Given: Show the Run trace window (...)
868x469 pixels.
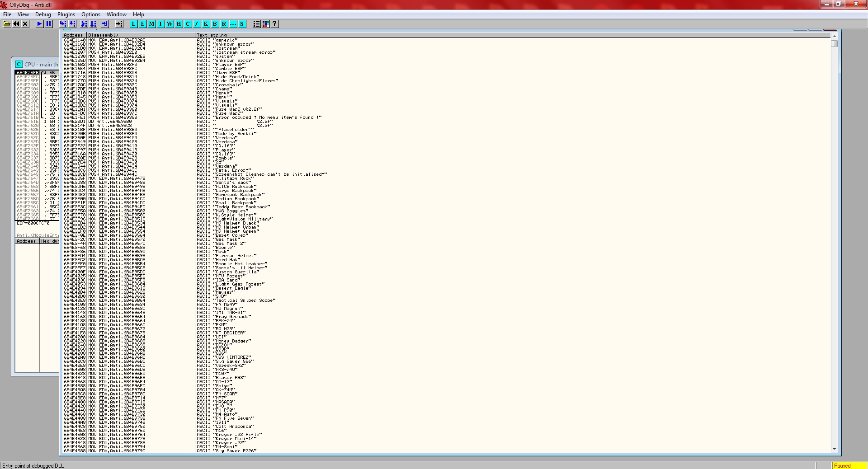Looking at the screenshot, I should pos(233,24).
